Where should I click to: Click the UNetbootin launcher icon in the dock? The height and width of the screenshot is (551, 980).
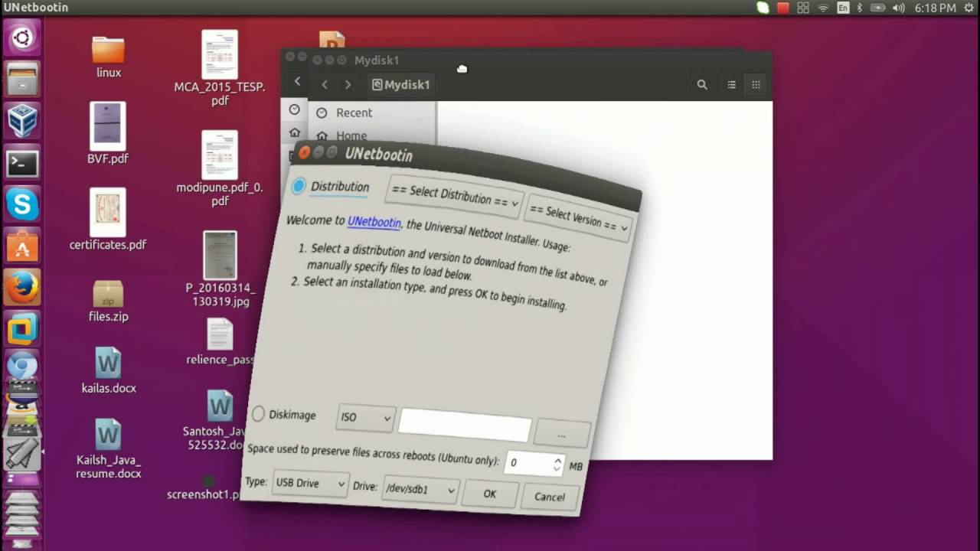[x=22, y=453]
